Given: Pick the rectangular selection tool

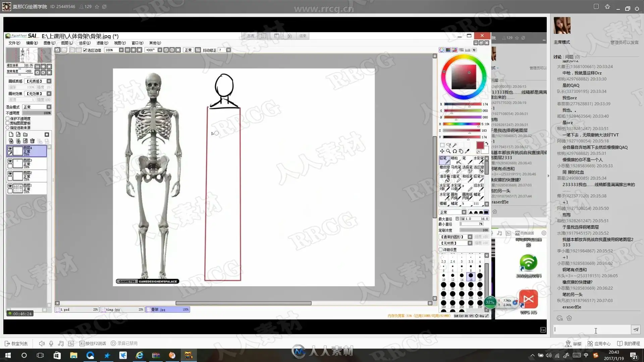Looking at the screenshot, I should (442, 145).
